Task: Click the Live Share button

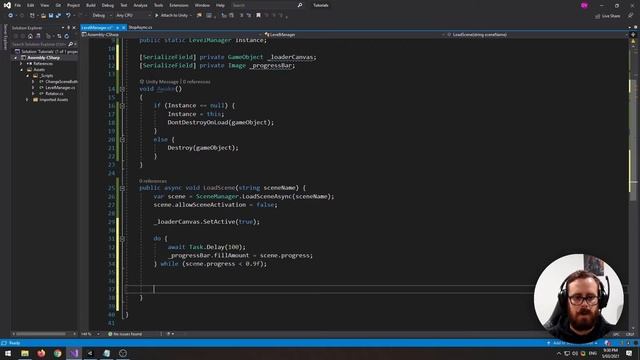Action: 607,16
